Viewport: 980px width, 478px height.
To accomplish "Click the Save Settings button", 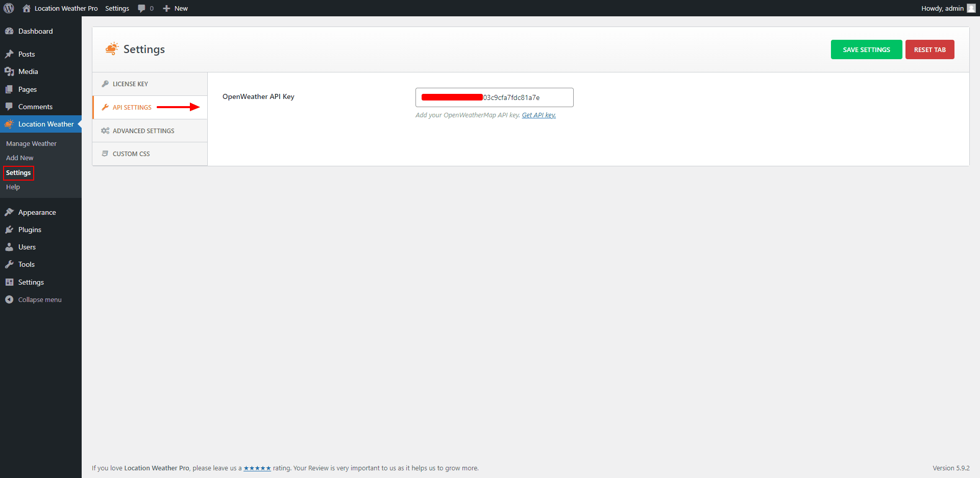I will click(866, 49).
